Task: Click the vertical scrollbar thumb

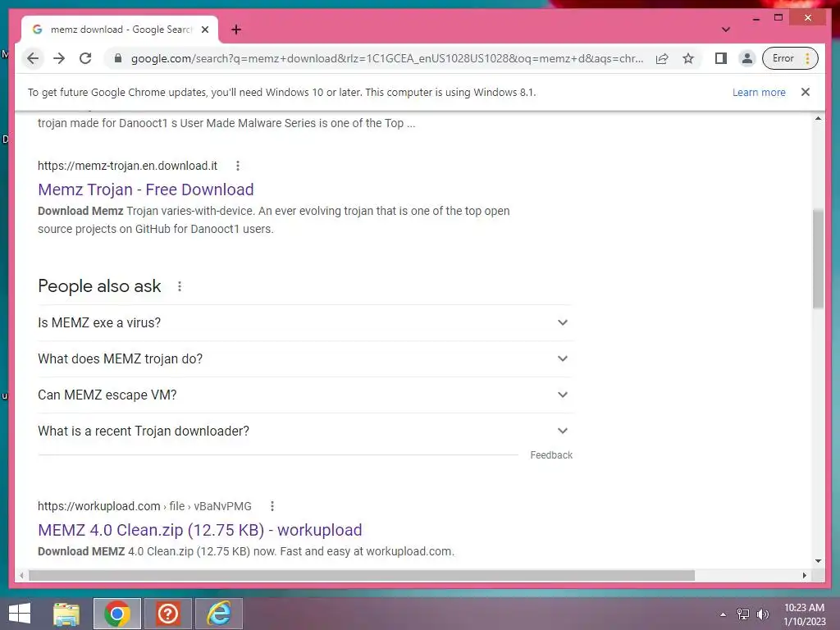Action: click(818, 258)
